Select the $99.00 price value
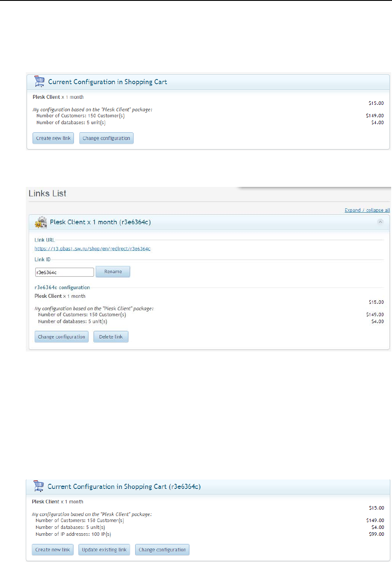 [377, 534]
